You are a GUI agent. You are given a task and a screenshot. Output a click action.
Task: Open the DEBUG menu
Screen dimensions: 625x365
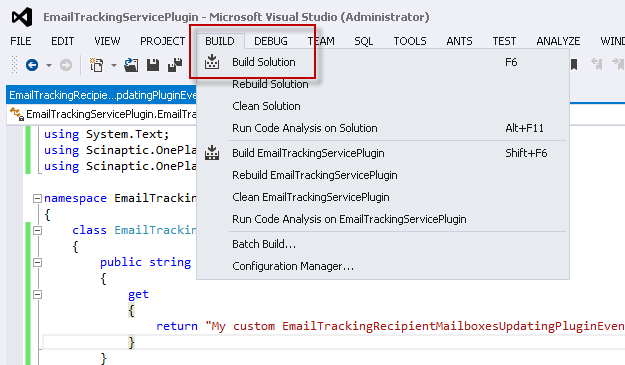[x=271, y=41]
